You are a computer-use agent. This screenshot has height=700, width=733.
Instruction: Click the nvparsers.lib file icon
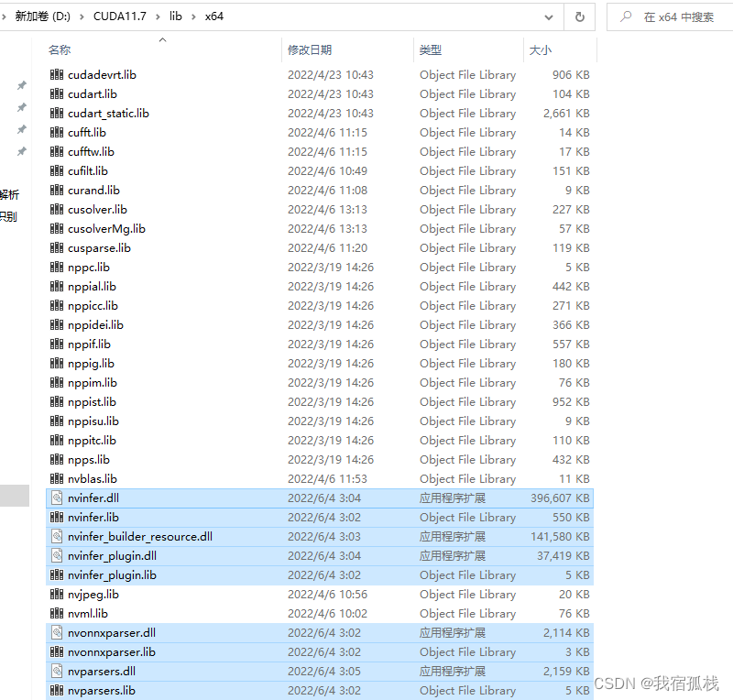(57, 690)
